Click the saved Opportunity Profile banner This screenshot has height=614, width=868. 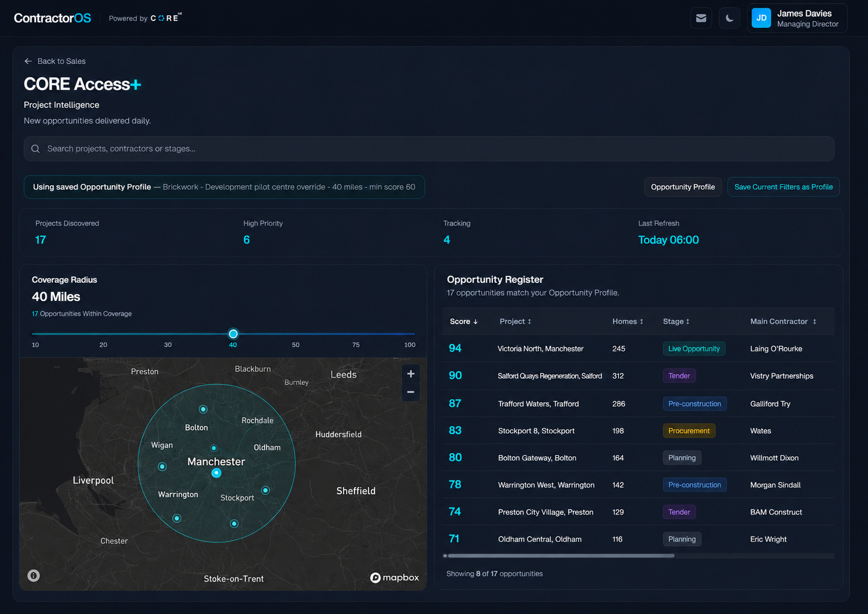click(x=224, y=187)
